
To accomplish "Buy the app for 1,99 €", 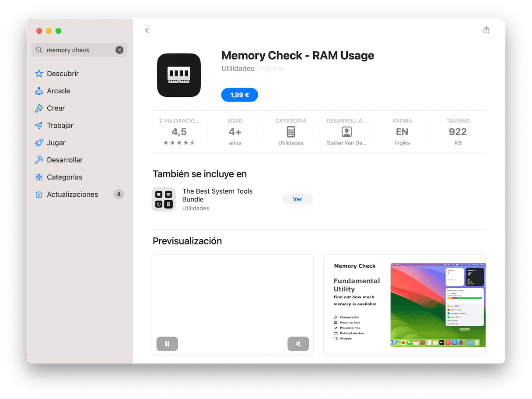I will (240, 95).
